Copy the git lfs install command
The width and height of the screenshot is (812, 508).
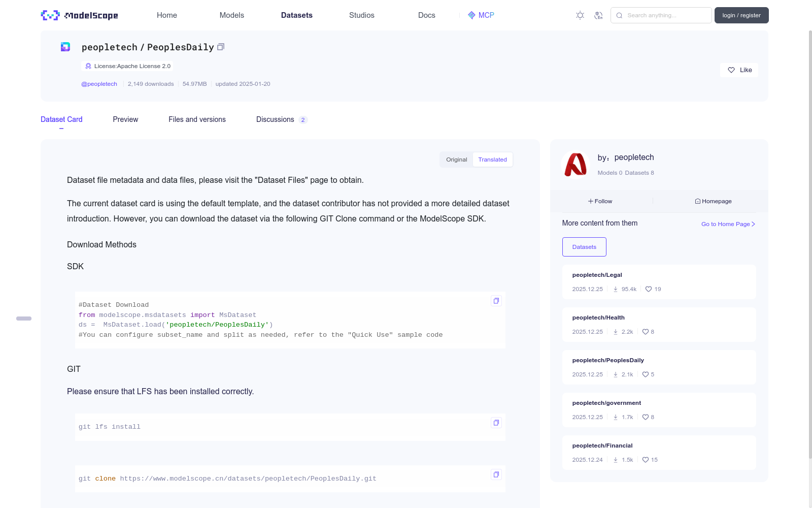496,423
